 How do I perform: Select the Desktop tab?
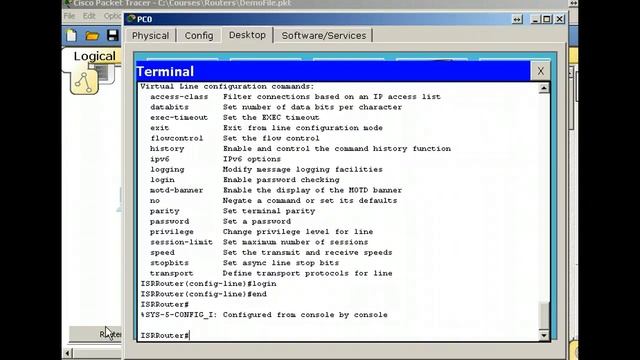coord(247,35)
